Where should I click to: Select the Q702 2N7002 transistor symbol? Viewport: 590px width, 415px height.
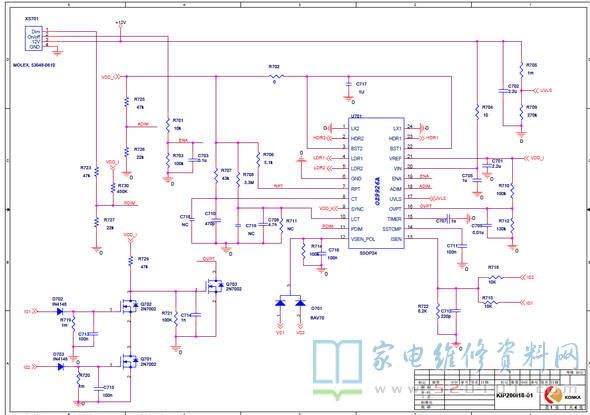coord(129,307)
